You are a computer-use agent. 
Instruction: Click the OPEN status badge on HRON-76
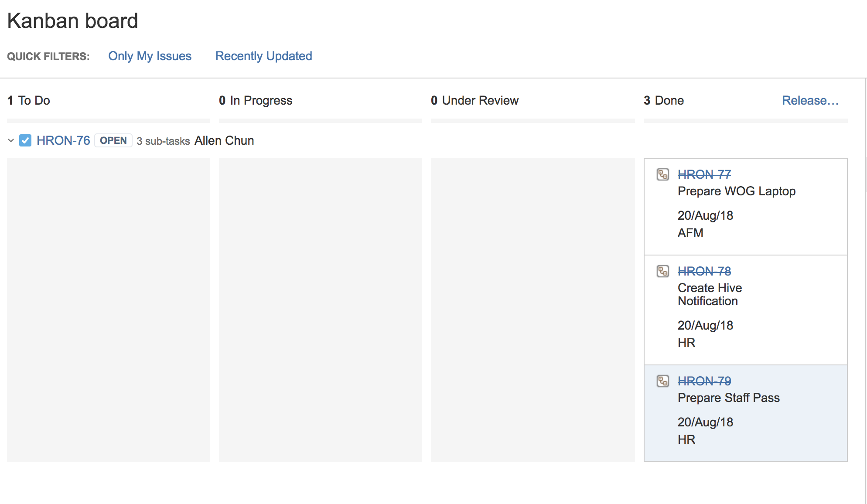pyautogui.click(x=113, y=140)
